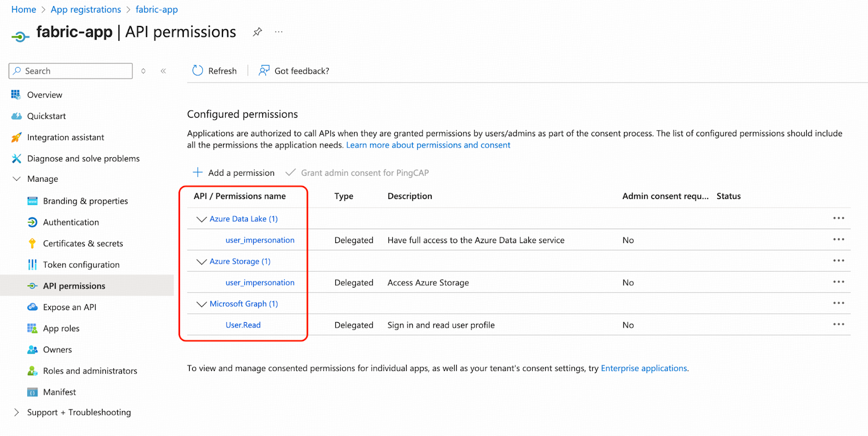The image size is (868, 436).
Task: Expand Support + Troubleshooting section
Action: (x=16, y=412)
